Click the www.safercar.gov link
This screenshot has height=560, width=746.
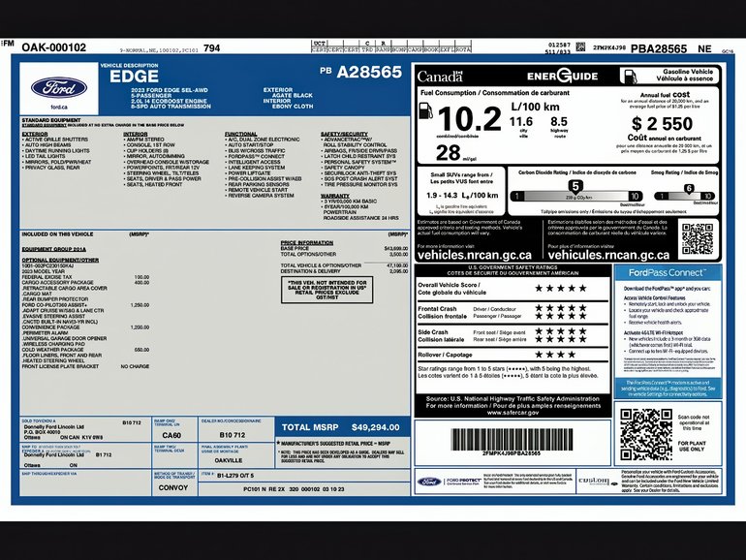pos(513,412)
